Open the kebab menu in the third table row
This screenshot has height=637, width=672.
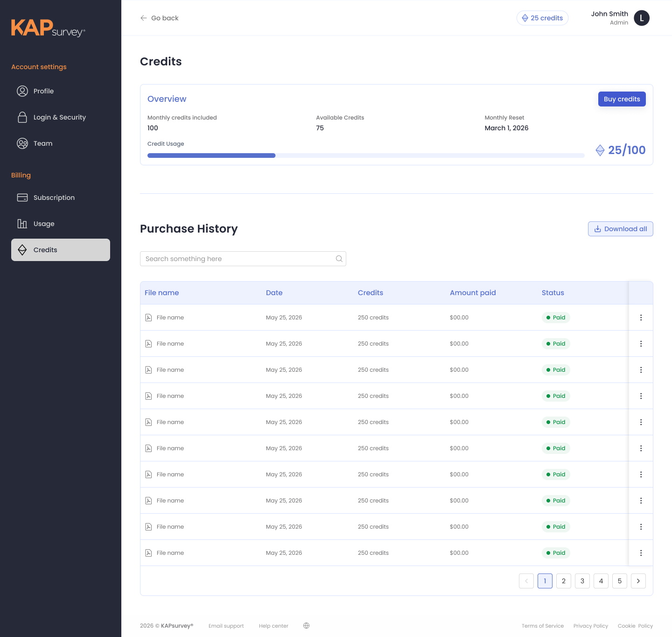tap(641, 370)
